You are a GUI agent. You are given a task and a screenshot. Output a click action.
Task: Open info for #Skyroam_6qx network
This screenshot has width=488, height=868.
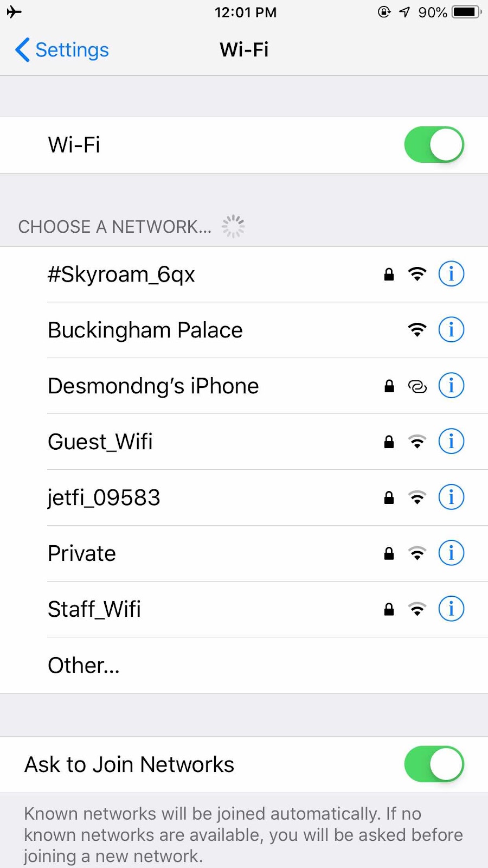(451, 274)
